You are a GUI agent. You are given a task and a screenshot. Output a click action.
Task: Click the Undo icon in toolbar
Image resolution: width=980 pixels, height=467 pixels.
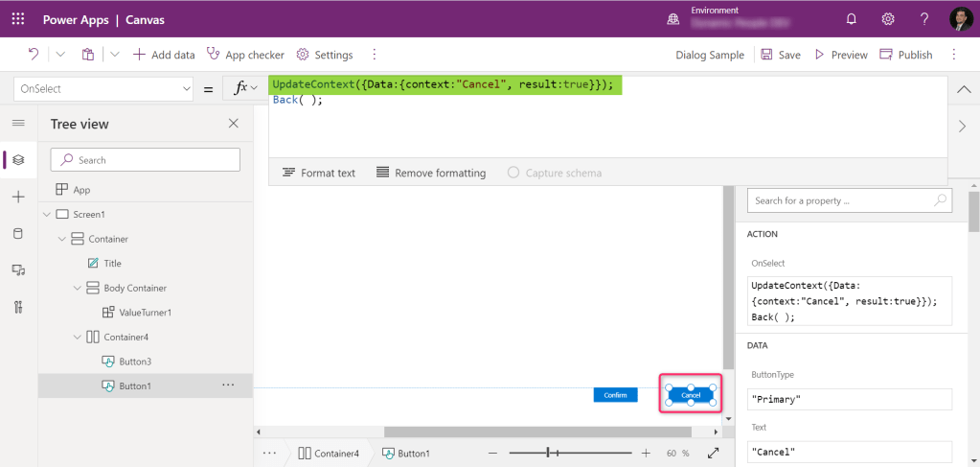click(x=34, y=55)
